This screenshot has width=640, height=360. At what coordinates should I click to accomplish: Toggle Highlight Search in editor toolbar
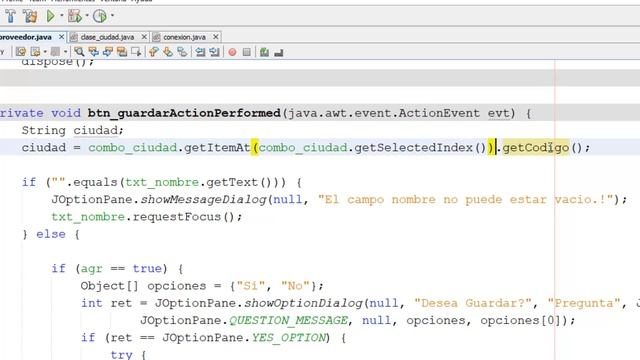point(122,52)
